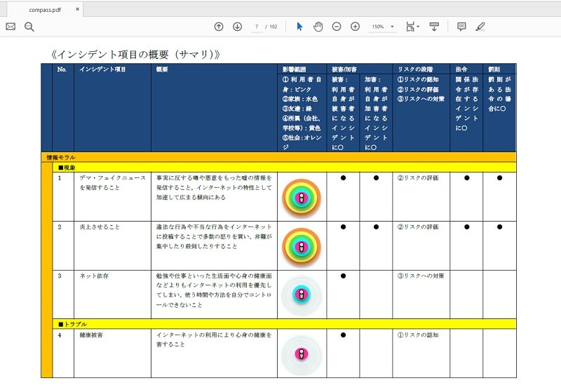Open the find text search tool
Viewport: 561px width, 392px height.
point(29,27)
